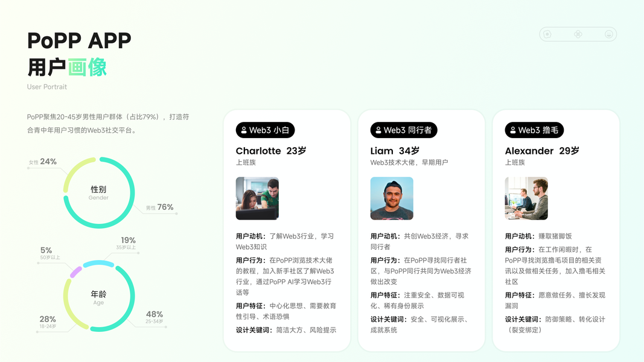Click the 5% 50岁以上 label
Viewport: 644px width, 362px height.
pos(49,253)
